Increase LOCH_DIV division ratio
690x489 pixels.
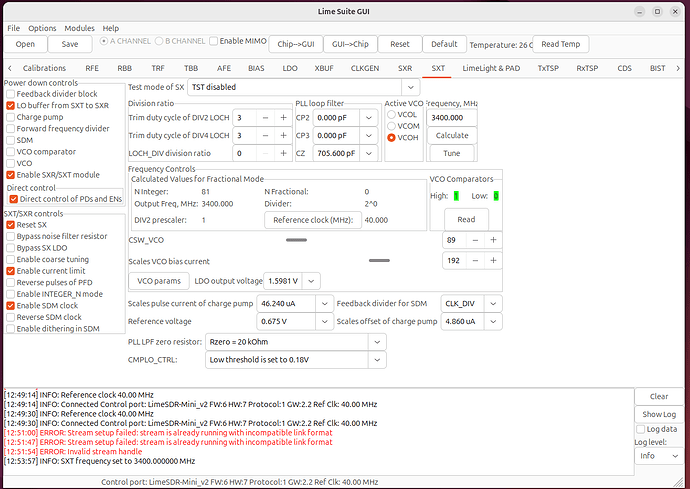coord(283,153)
